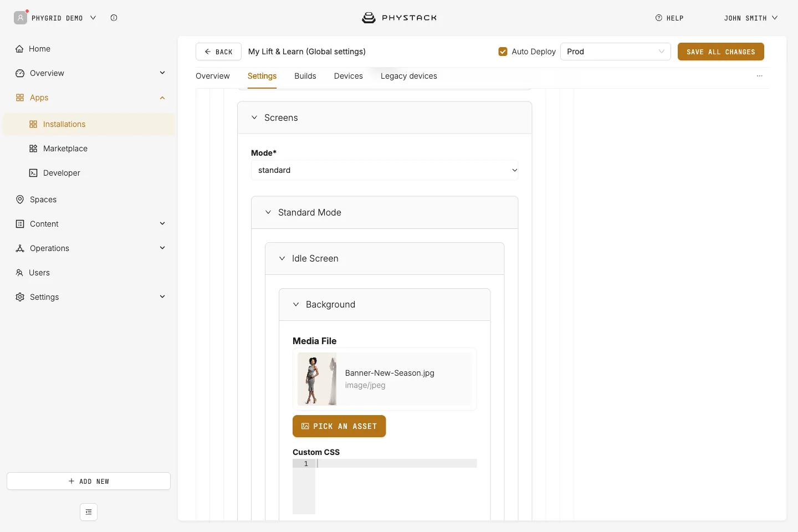Collapse the Idle Screen section
The width and height of the screenshot is (798, 532).
[282, 258]
